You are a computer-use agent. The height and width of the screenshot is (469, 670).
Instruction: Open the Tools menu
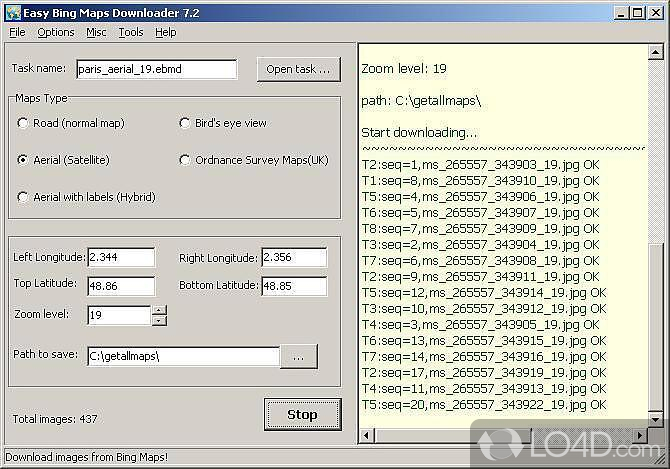130,32
